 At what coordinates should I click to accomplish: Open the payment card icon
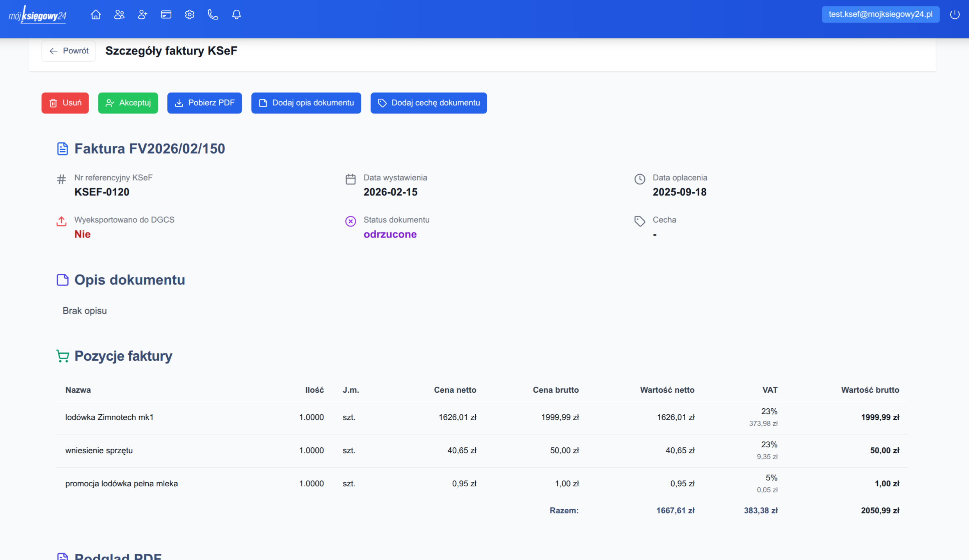coord(166,15)
